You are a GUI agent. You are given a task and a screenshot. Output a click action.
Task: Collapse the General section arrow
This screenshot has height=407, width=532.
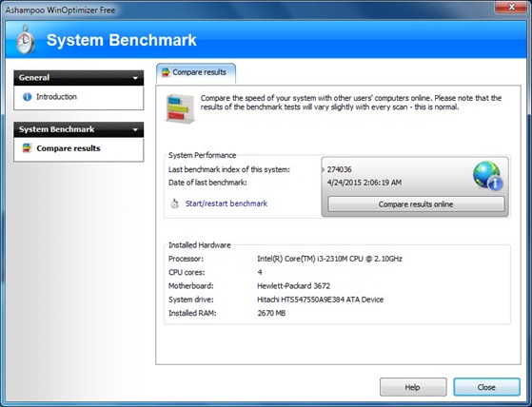135,78
